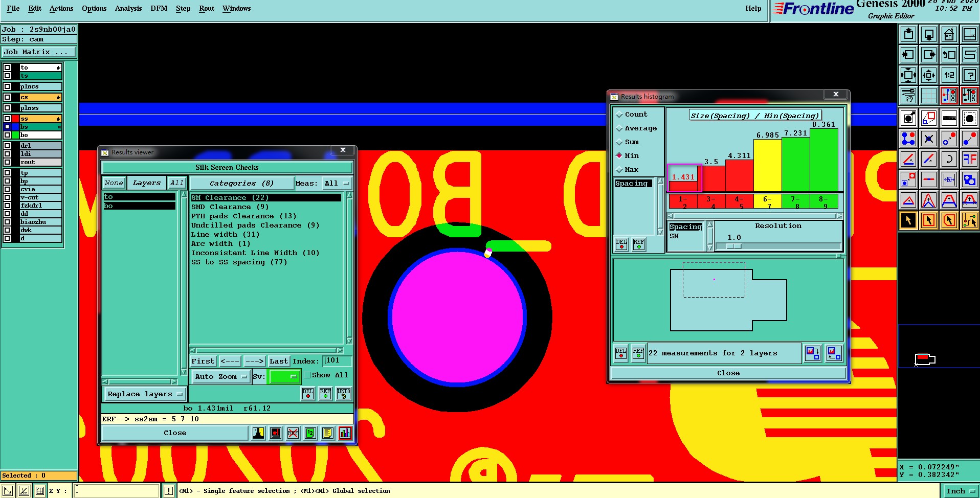This screenshot has height=498, width=980.
Task: Open the Replace layers dropdown
Action: click(145, 394)
